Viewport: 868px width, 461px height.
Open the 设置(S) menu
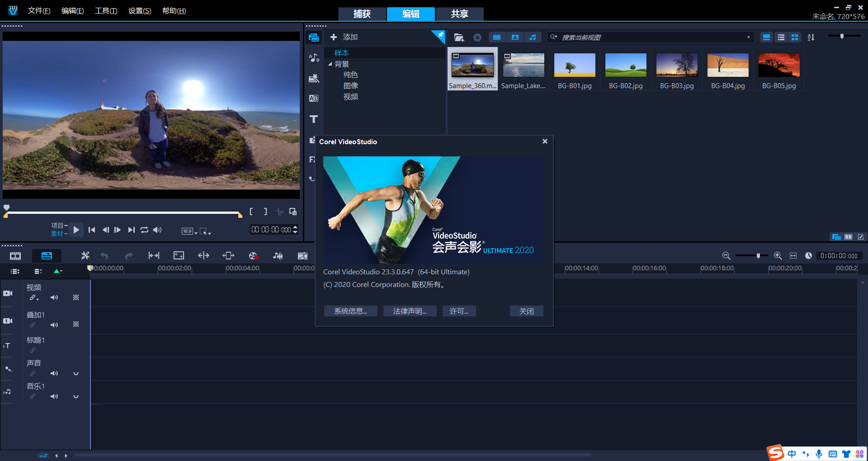pos(140,10)
